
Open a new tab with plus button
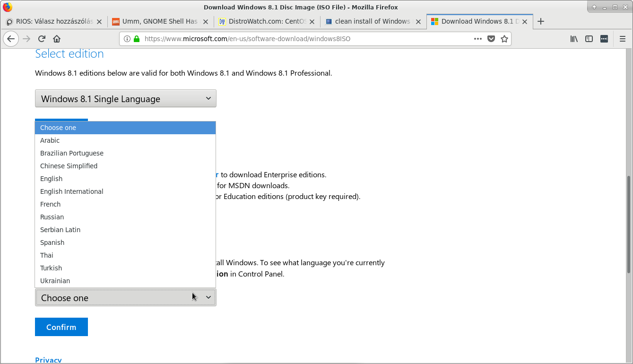point(541,21)
